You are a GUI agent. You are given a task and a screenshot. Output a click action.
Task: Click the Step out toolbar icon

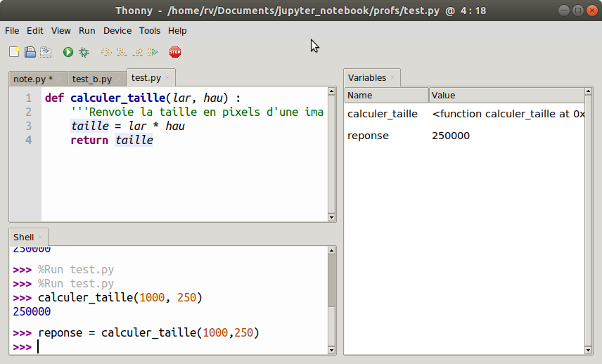137,52
